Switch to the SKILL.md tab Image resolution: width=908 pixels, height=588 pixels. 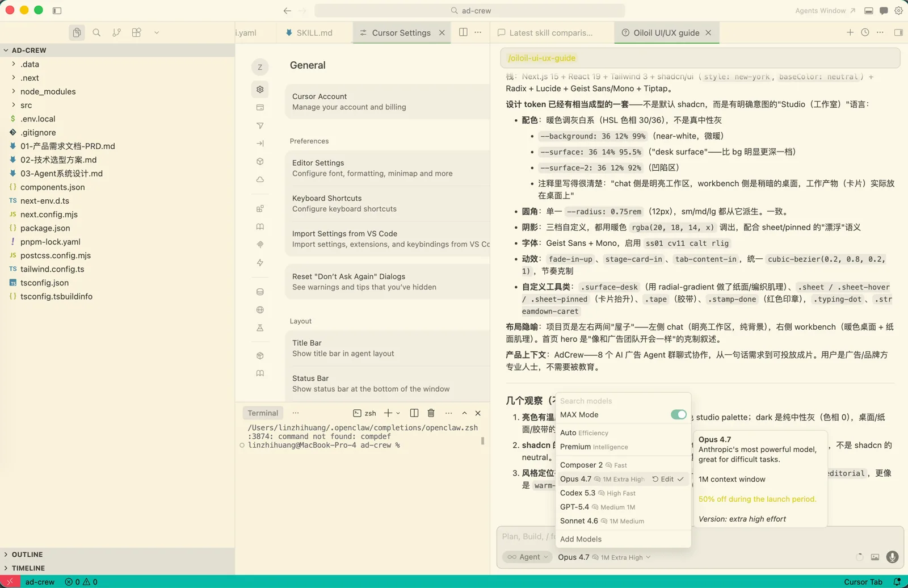tap(314, 32)
